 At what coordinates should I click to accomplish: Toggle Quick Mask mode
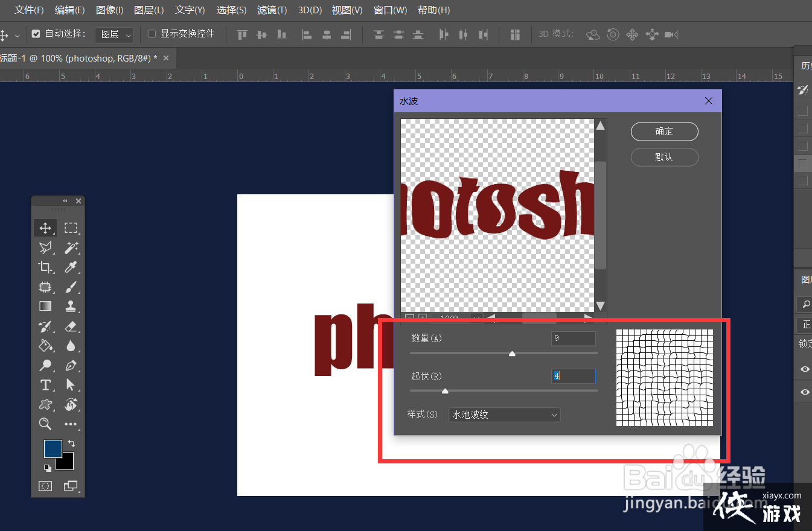[45, 486]
